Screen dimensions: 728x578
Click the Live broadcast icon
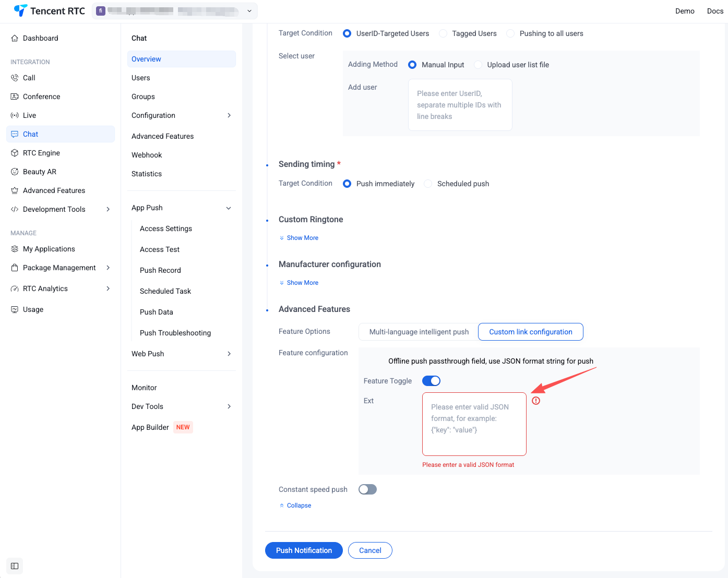click(15, 115)
